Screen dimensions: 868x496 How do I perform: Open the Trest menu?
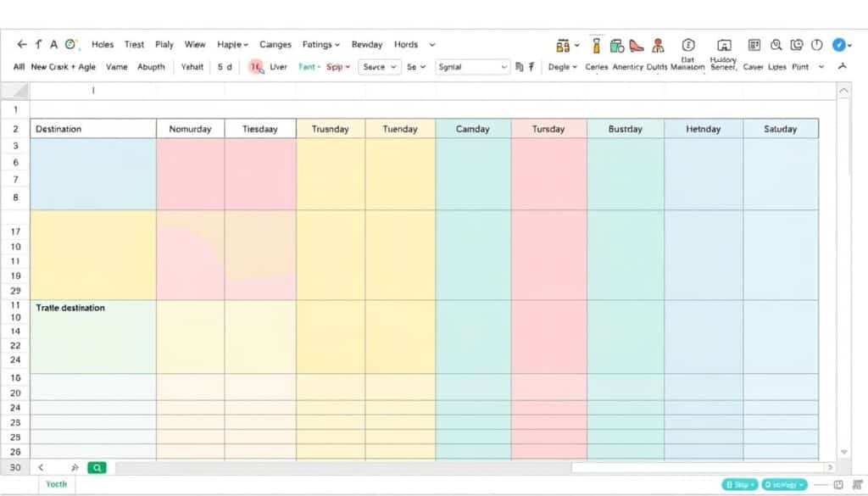(x=134, y=44)
